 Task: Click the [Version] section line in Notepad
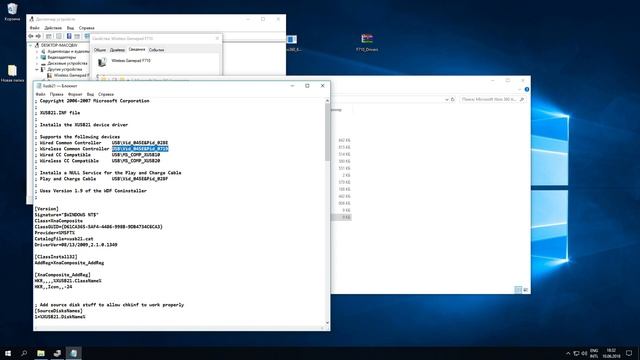[47, 209]
